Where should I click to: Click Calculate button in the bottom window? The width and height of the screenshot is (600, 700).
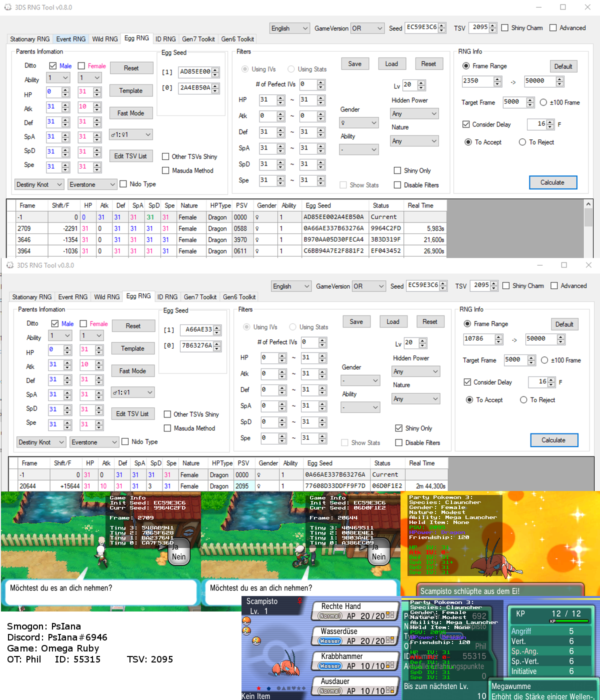click(x=554, y=440)
